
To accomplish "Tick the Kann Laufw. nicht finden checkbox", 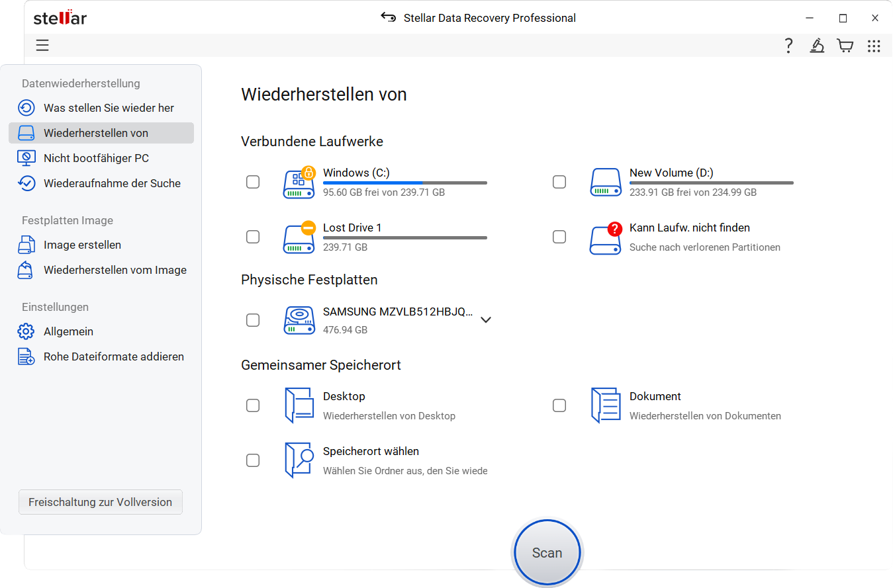I will (559, 237).
